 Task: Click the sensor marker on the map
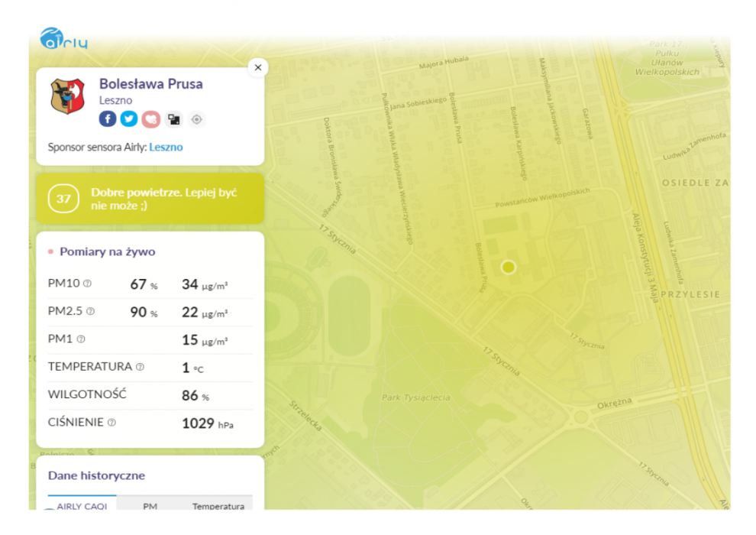(508, 267)
